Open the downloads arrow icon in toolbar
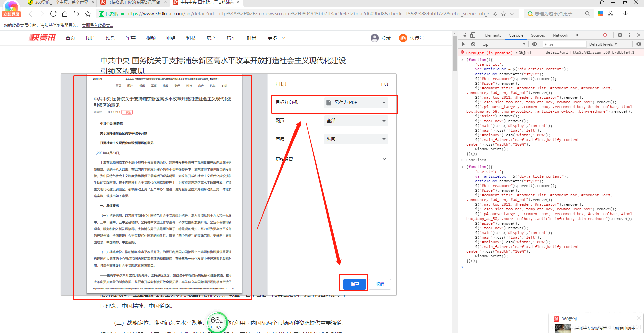644x333 pixels. 626,14
